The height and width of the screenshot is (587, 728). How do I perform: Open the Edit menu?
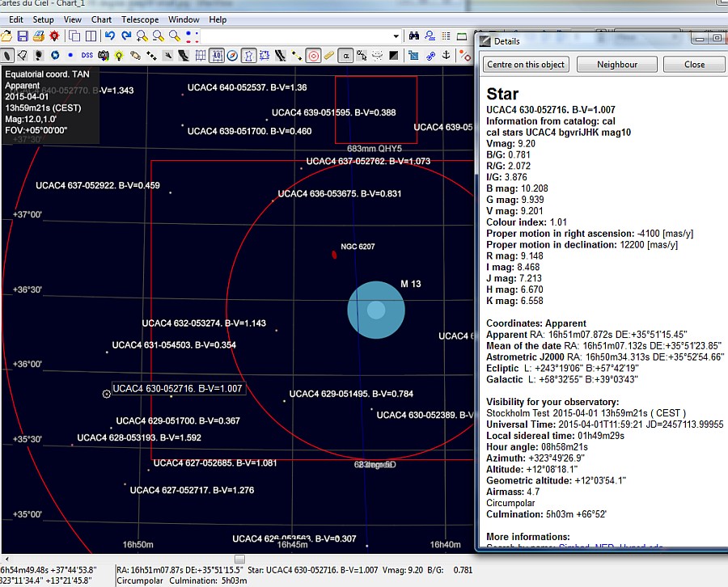(16, 19)
